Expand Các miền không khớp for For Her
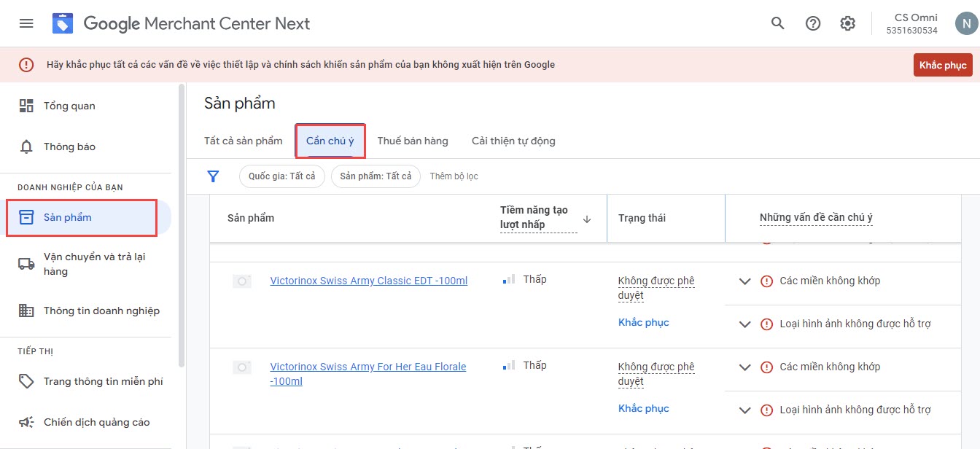Screen dimensions: 980x449 [744, 367]
